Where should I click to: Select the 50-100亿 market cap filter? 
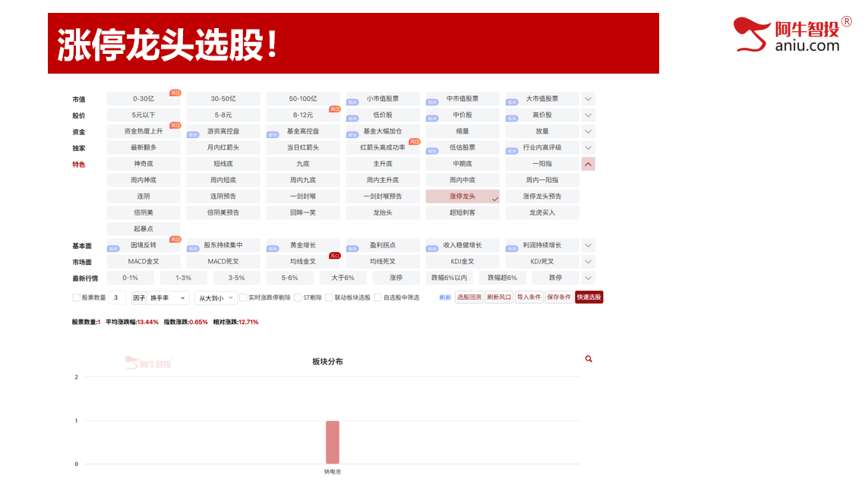tap(303, 99)
